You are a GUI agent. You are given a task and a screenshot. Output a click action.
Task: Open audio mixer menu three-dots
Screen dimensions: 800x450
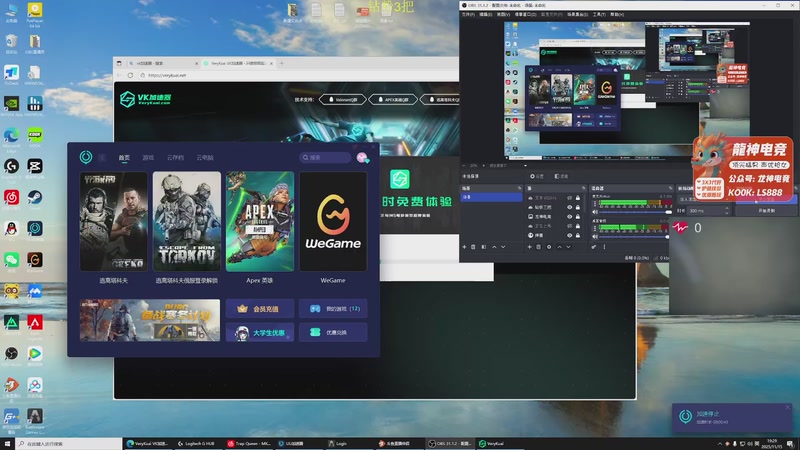(605, 247)
